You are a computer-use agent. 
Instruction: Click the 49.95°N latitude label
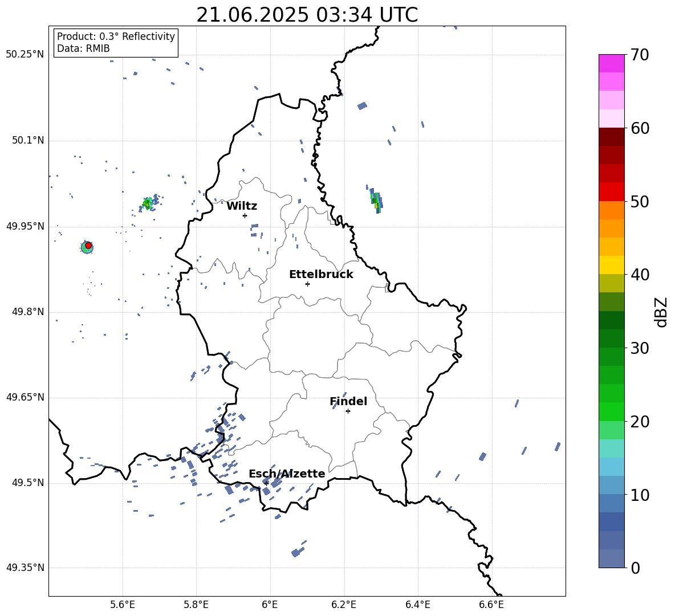[x=25, y=226]
